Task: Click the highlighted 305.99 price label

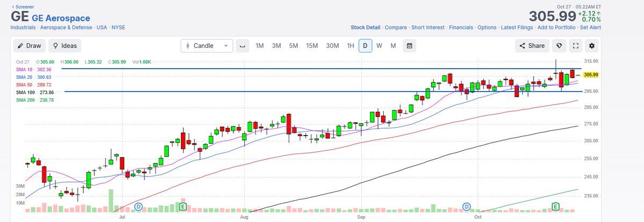Action: pos(591,75)
